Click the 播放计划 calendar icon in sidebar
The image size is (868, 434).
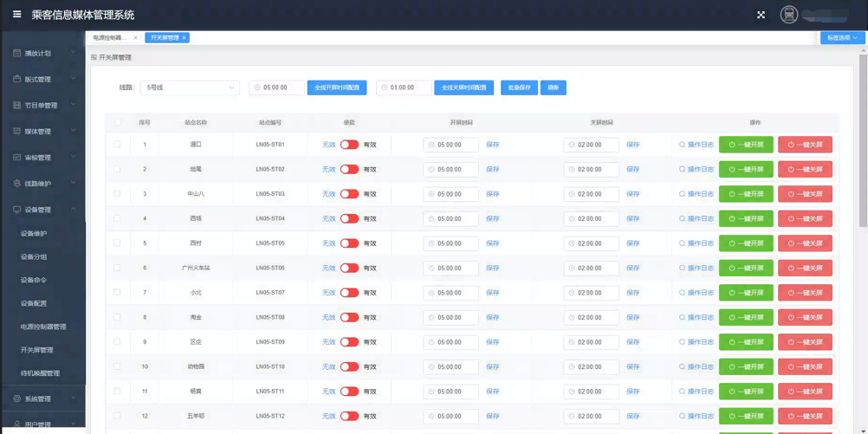click(16, 54)
